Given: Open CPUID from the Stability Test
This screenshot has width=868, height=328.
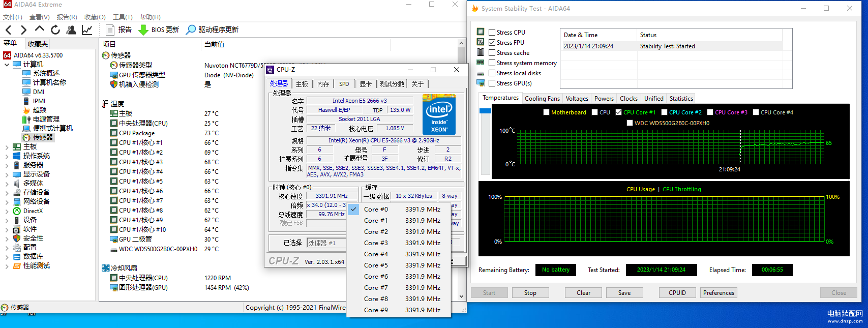Looking at the screenshot, I should tap(677, 293).
